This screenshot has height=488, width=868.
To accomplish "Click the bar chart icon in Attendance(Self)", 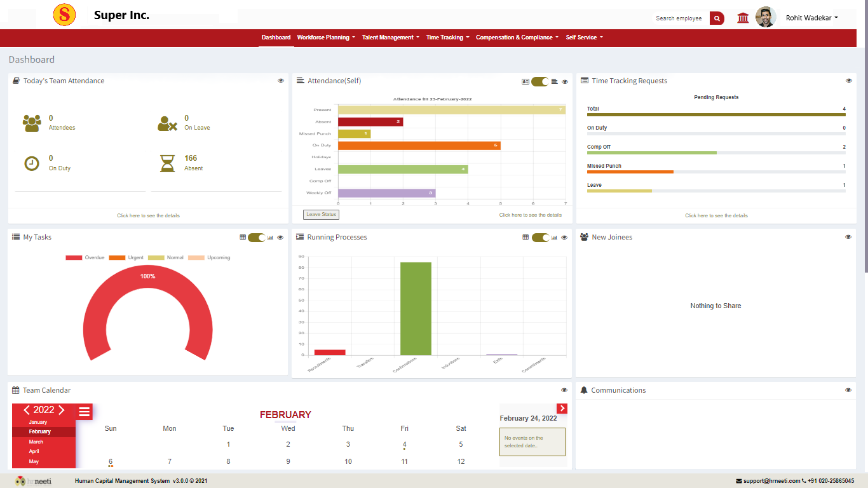I will (x=555, y=81).
